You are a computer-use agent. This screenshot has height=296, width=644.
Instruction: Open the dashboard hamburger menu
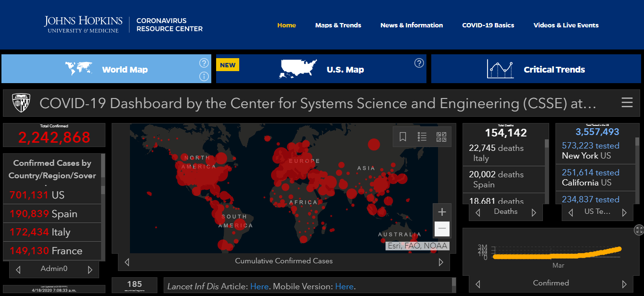coord(627,103)
